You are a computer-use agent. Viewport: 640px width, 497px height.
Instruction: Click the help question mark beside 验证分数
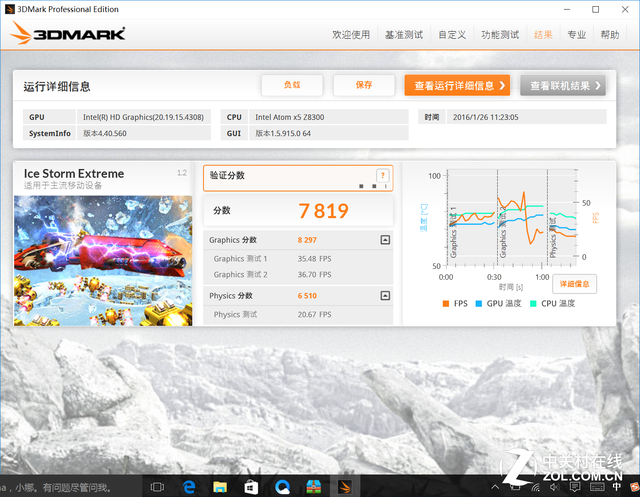381,175
